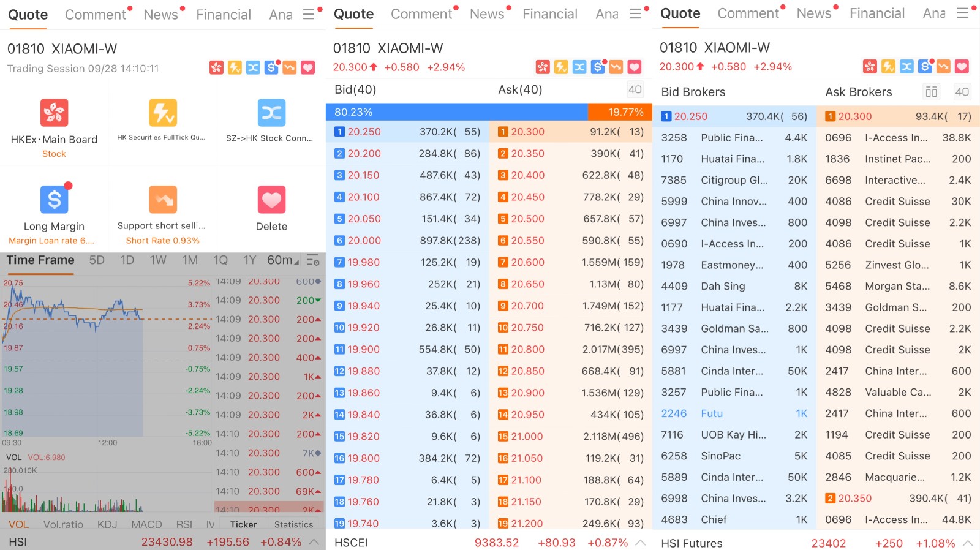Open HKEx Main Board Stock large icon
Screen dimensions: 980x550
tap(54, 113)
